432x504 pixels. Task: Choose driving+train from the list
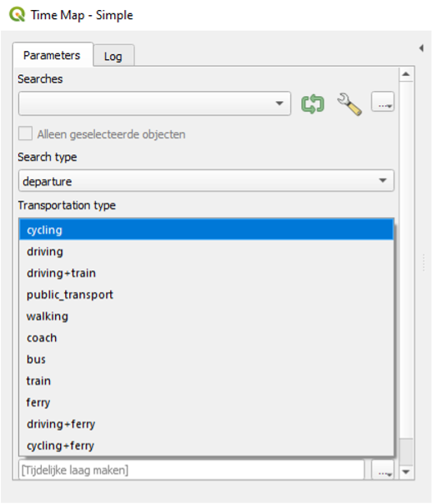(x=206, y=273)
